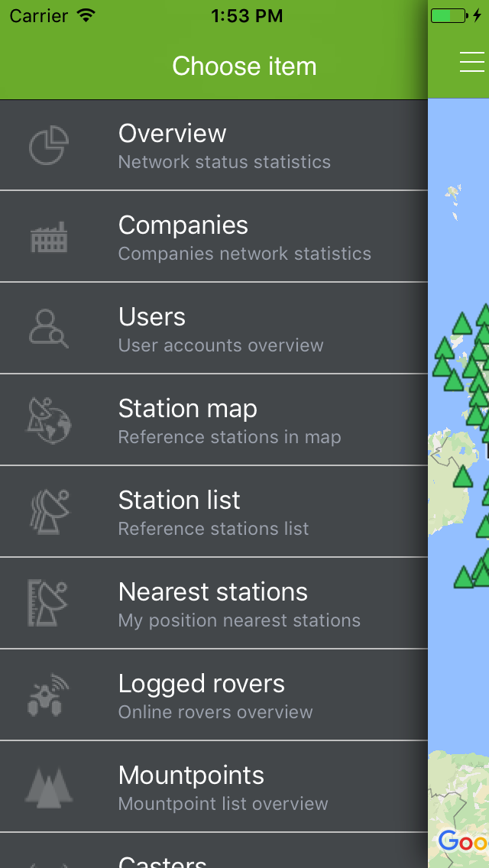Tap the Overview pie chart icon
This screenshot has width=489, height=868.
click(x=49, y=145)
